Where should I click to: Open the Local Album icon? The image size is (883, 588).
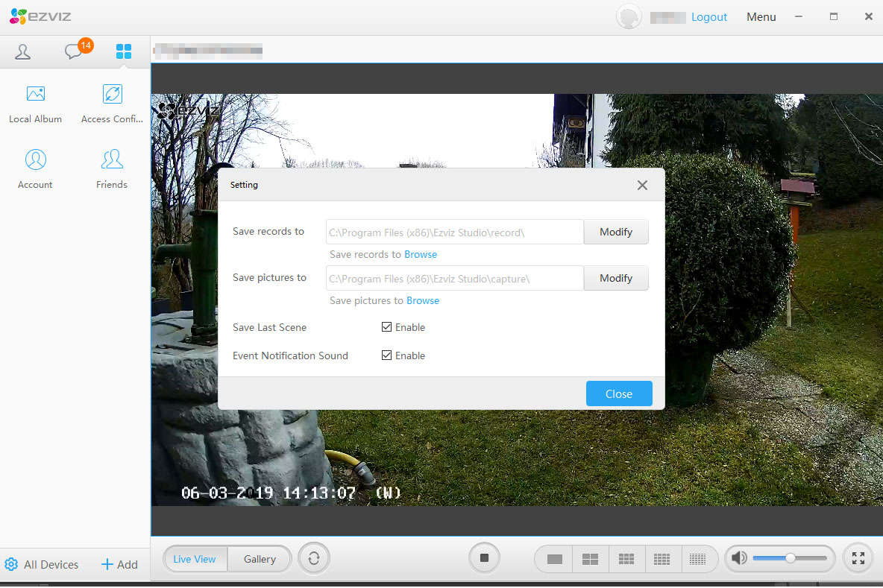35,95
